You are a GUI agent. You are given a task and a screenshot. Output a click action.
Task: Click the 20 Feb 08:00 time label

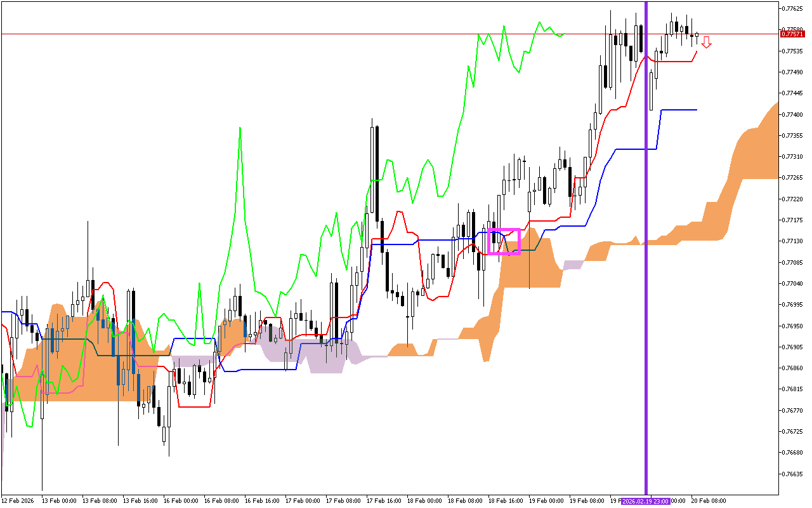709,501
